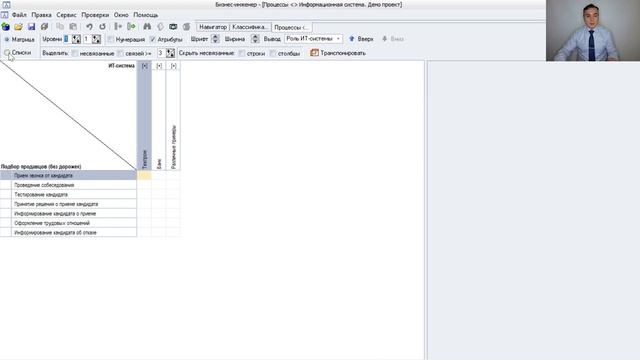The image size is (640, 360).
Task: Open search with binoculars icon
Action: (147, 27)
